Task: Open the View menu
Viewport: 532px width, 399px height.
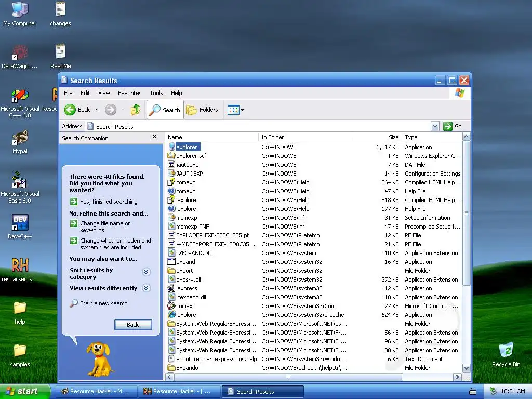Action: pos(104,93)
